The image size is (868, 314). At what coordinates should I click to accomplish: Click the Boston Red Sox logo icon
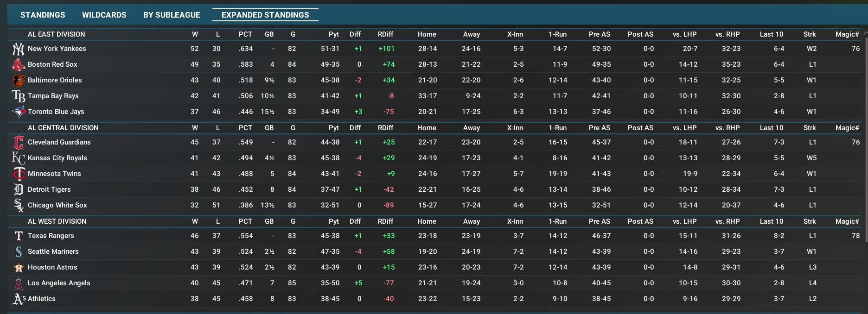[18, 64]
